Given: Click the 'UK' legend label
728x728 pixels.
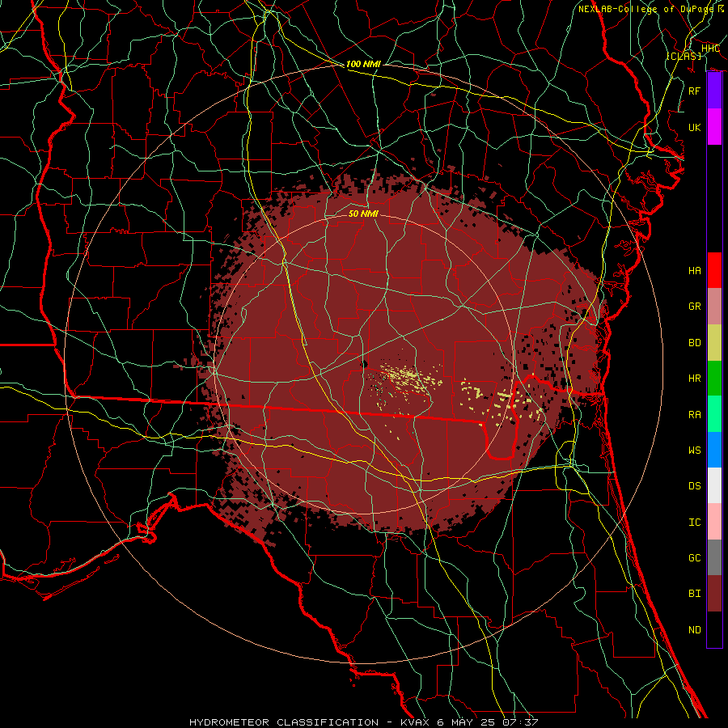Looking at the screenshot, I should [695, 128].
